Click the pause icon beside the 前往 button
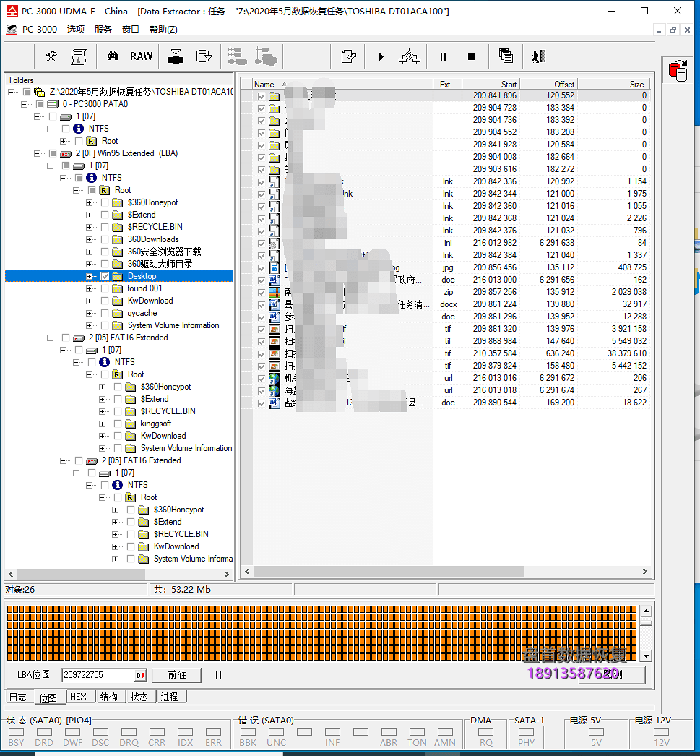The height and width of the screenshot is (756, 700). (x=218, y=676)
